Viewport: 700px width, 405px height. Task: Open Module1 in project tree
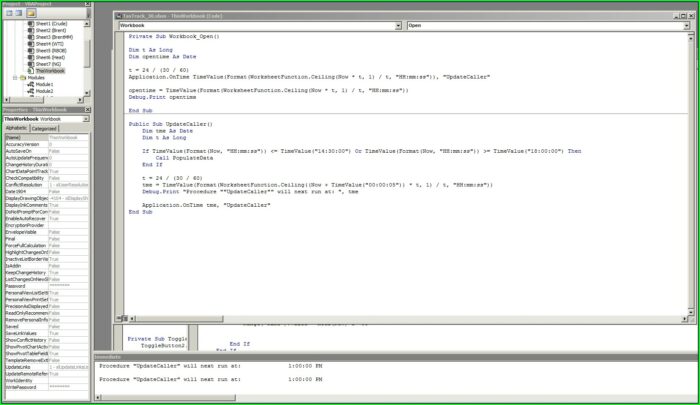(x=44, y=84)
